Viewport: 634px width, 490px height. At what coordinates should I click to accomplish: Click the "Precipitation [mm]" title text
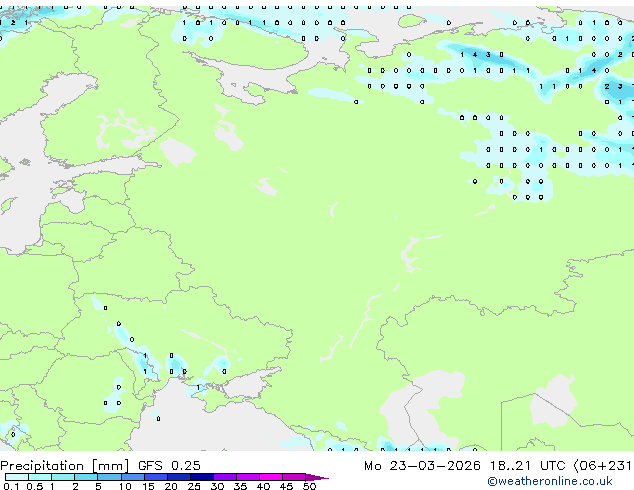click(x=65, y=466)
